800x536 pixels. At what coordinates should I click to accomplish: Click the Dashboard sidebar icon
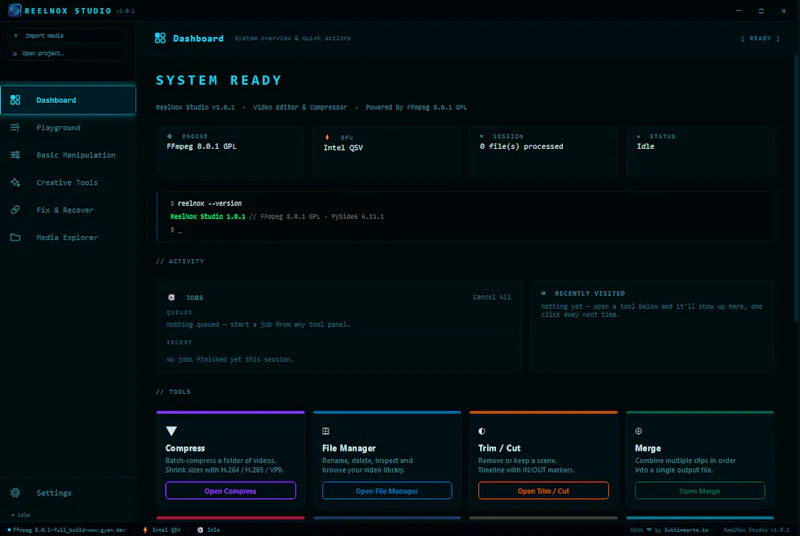(x=15, y=100)
